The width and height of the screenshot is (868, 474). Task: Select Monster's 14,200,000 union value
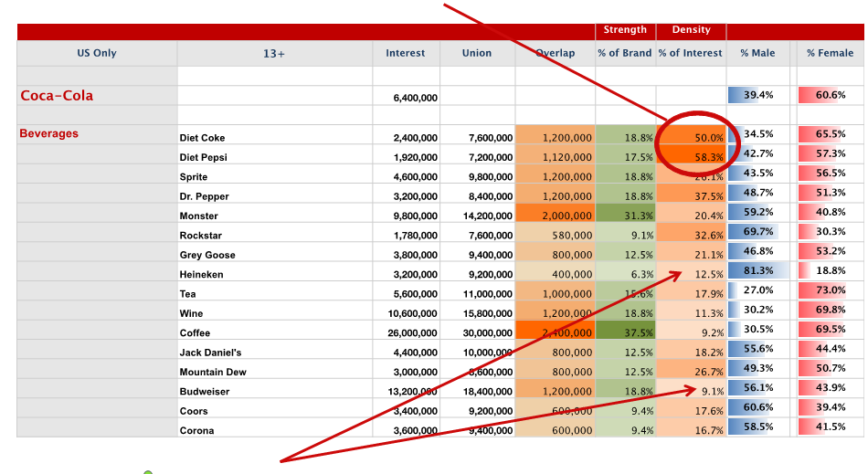tap(488, 216)
